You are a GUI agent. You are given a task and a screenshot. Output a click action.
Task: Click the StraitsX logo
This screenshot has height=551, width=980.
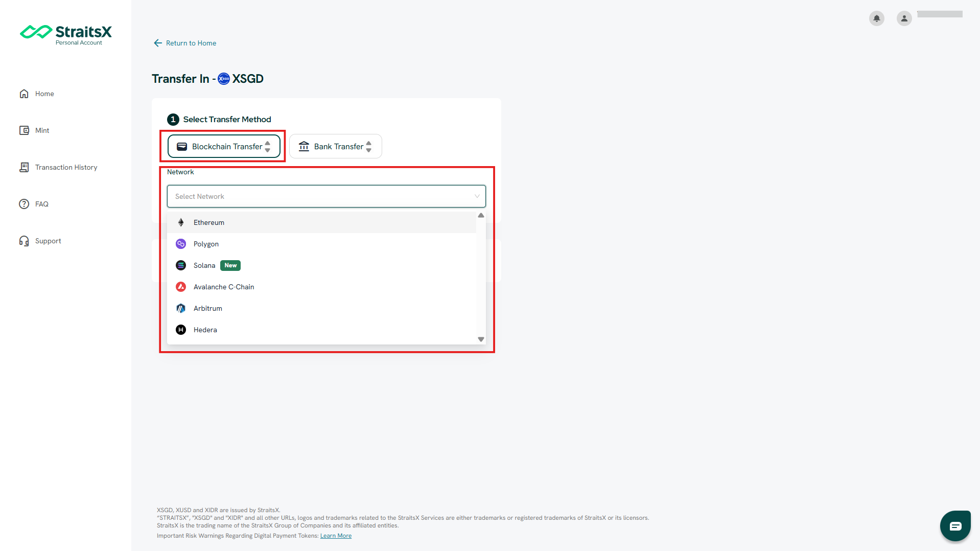pyautogui.click(x=65, y=35)
